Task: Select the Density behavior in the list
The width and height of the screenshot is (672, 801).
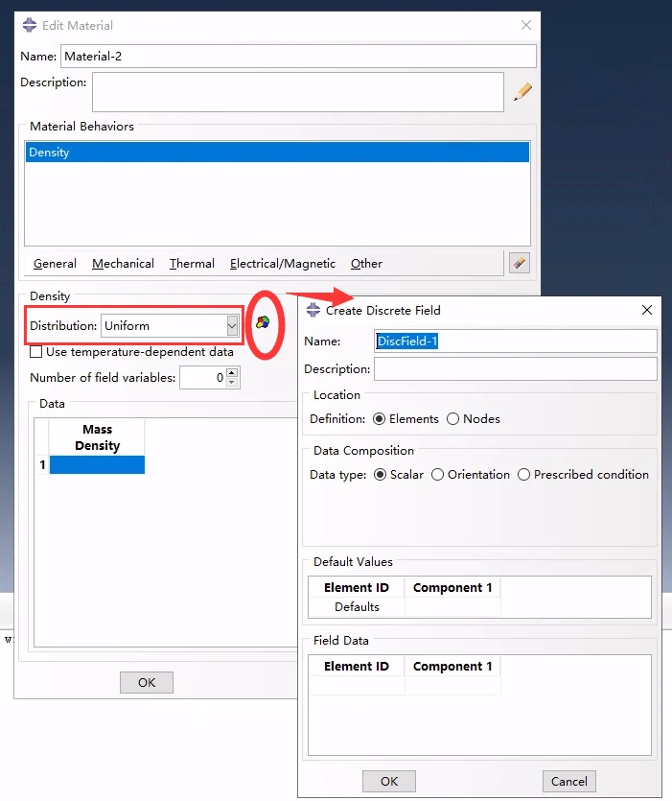Action: [277, 153]
